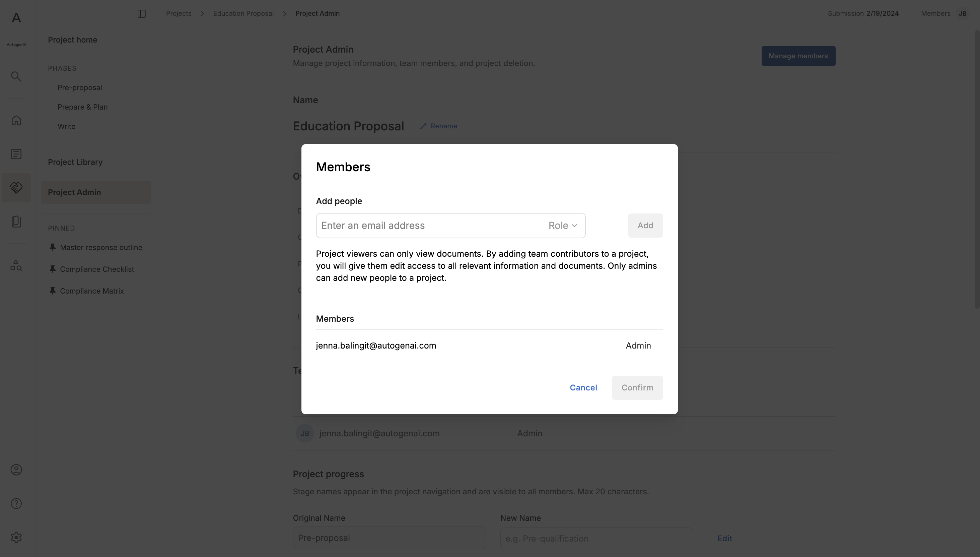Click the pin icon beside Compliance Checklist
This screenshot has height=557, width=980.
pos(53,269)
